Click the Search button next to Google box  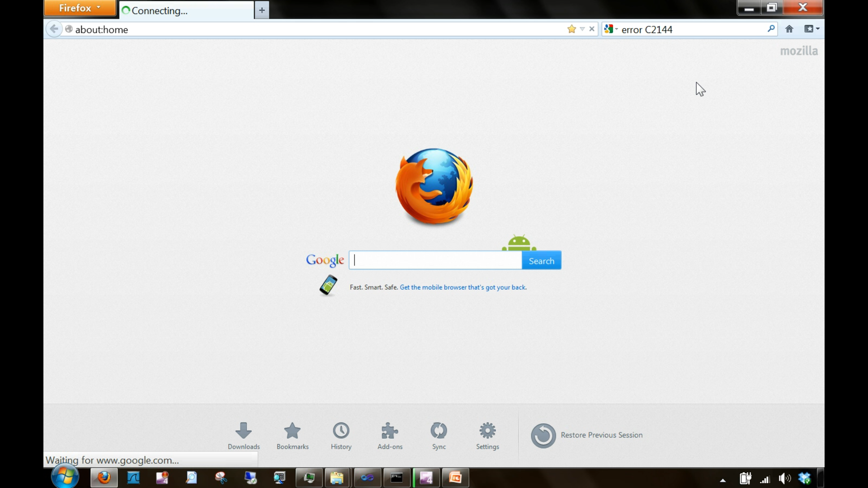[541, 260]
